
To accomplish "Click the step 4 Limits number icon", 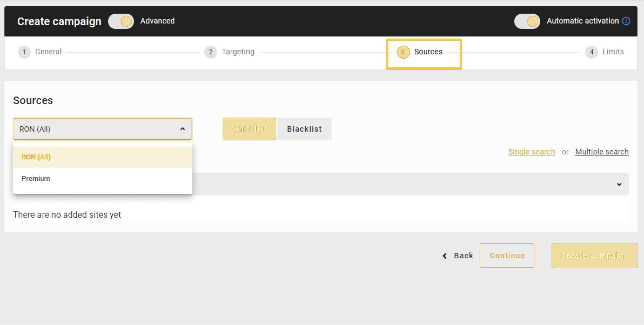I will coord(591,52).
